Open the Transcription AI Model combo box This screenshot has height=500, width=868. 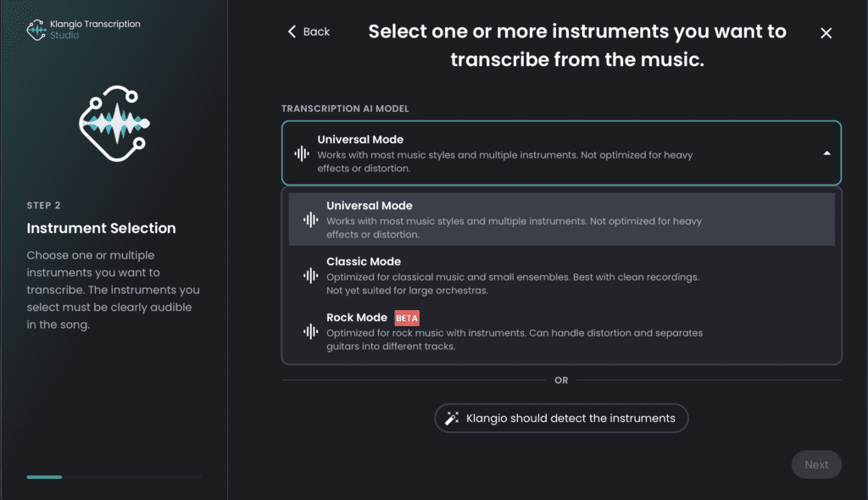point(561,153)
